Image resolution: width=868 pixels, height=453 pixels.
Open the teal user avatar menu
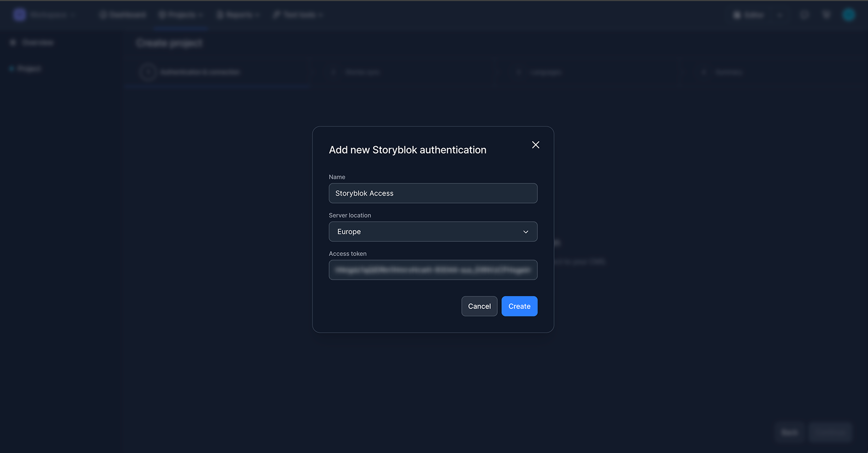[849, 15]
